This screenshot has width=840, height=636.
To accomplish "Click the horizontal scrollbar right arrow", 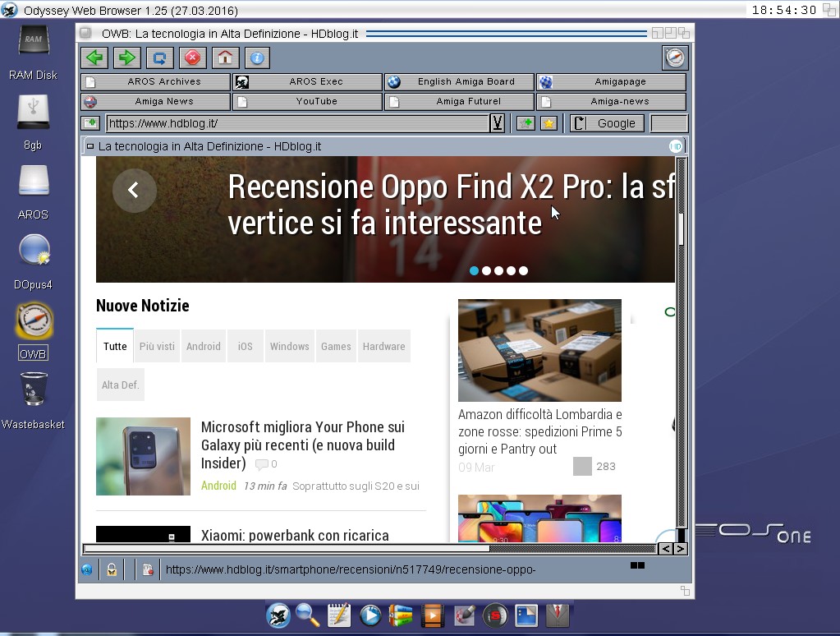I will point(680,548).
